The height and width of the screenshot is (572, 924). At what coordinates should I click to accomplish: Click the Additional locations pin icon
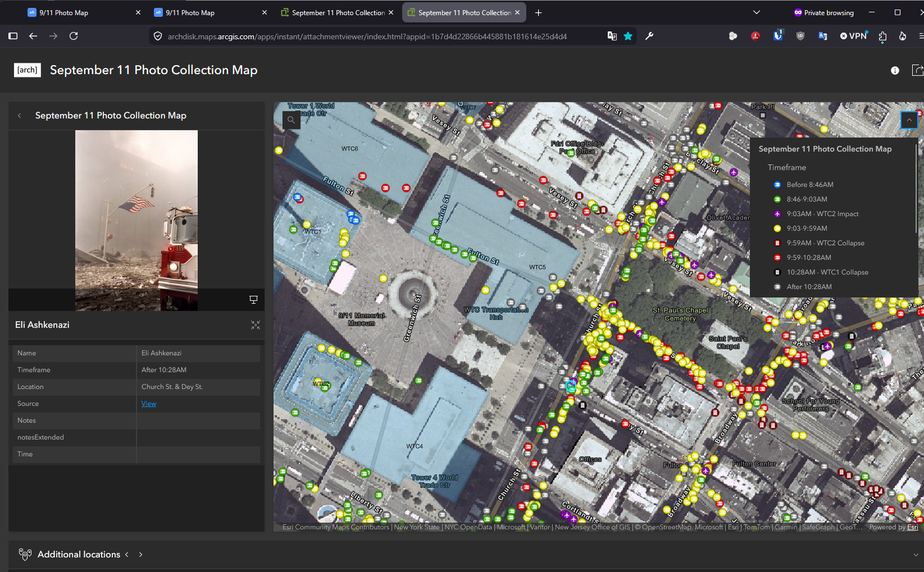point(25,555)
